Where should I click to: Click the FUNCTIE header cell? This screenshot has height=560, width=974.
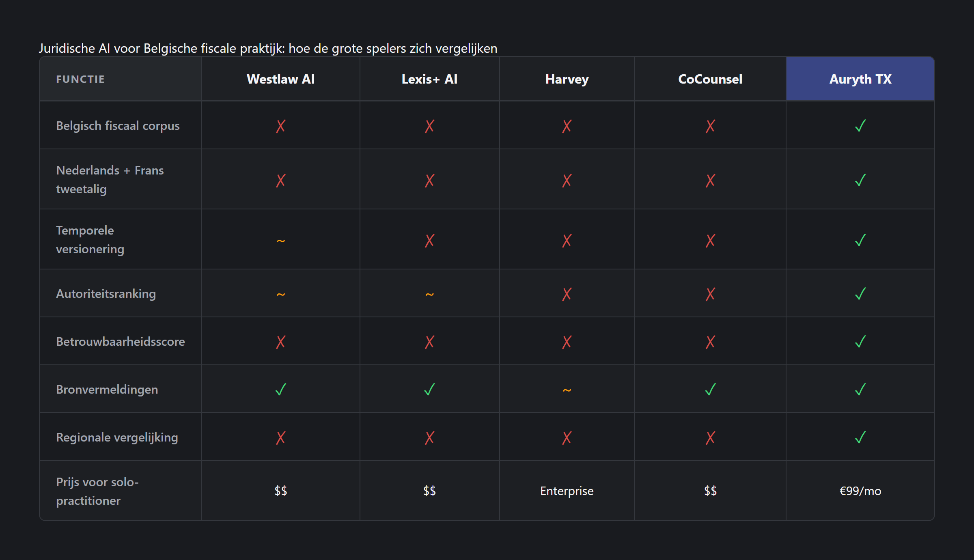pos(80,79)
